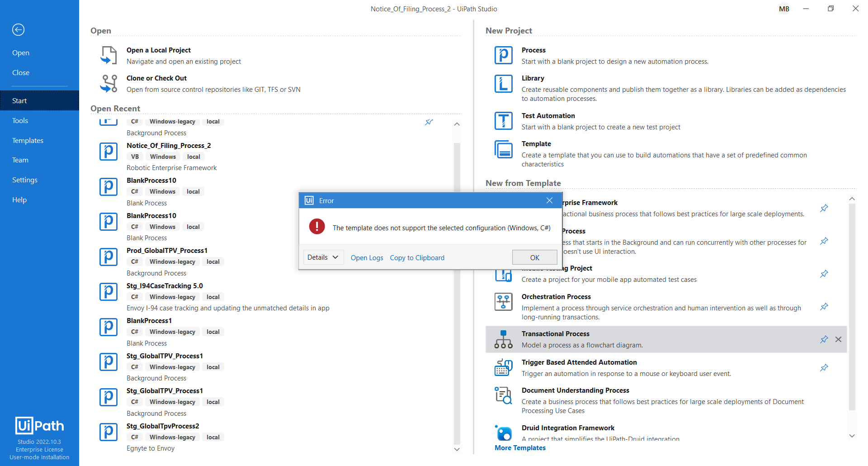This screenshot has height=466, width=868.
Task: Click the Clone or Check Out title
Action: coord(156,78)
